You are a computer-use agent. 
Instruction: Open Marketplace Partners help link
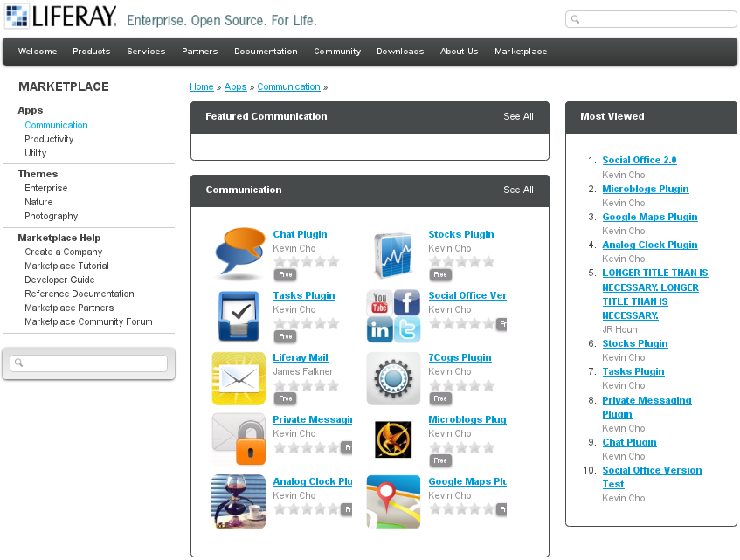tap(69, 308)
